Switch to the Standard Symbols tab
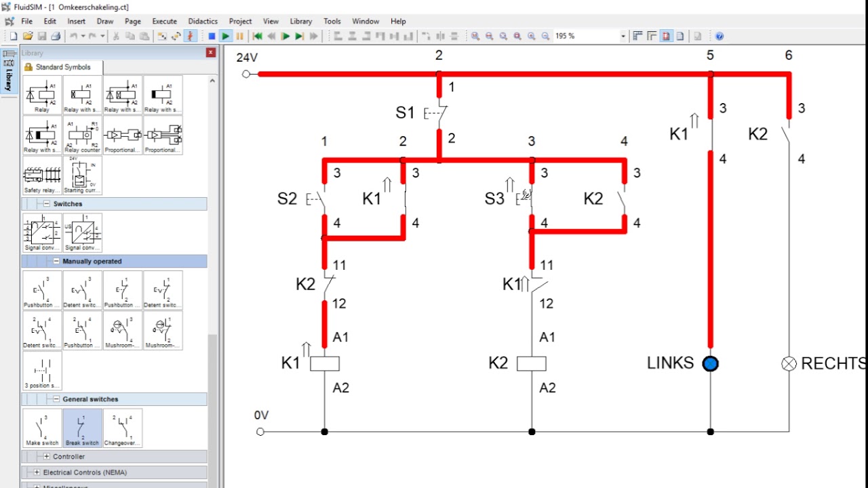The width and height of the screenshot is (868, 488). (x=62, y=67)
